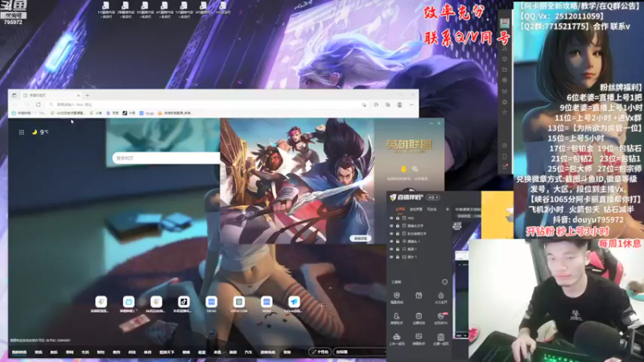Viewport: 644px width, 362px height.
Task: Hide the 截屏 1 source layer
Action: [x=391, y=249]
